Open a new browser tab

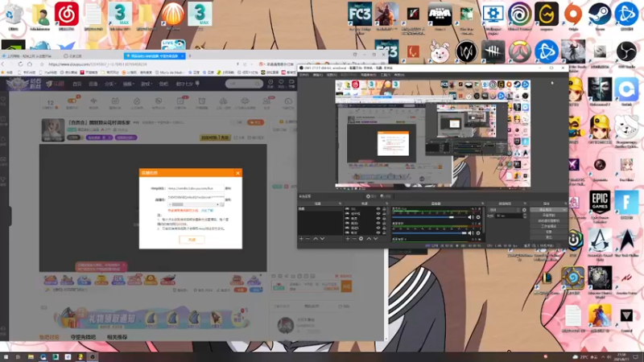[x=190, y=56]
